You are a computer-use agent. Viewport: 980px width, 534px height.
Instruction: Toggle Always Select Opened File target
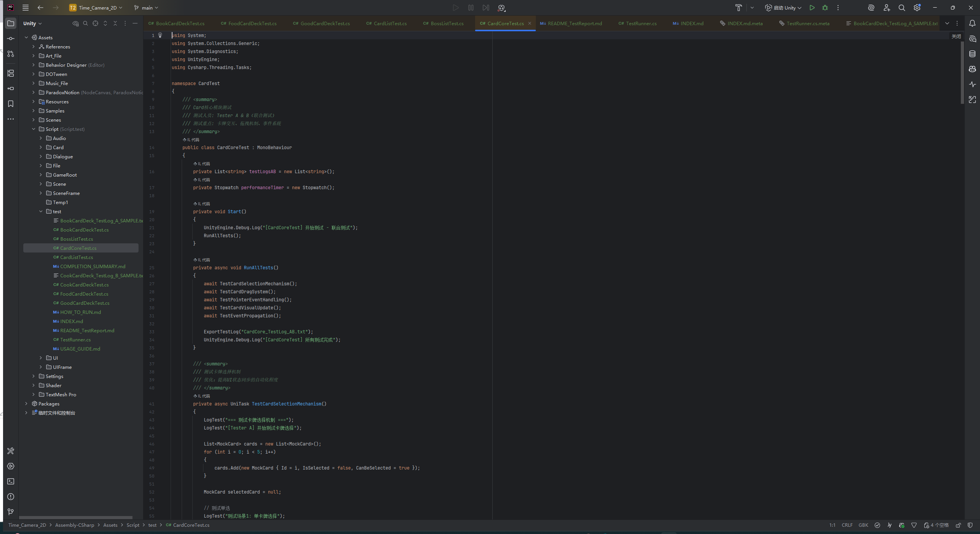[x=95, y=23]
